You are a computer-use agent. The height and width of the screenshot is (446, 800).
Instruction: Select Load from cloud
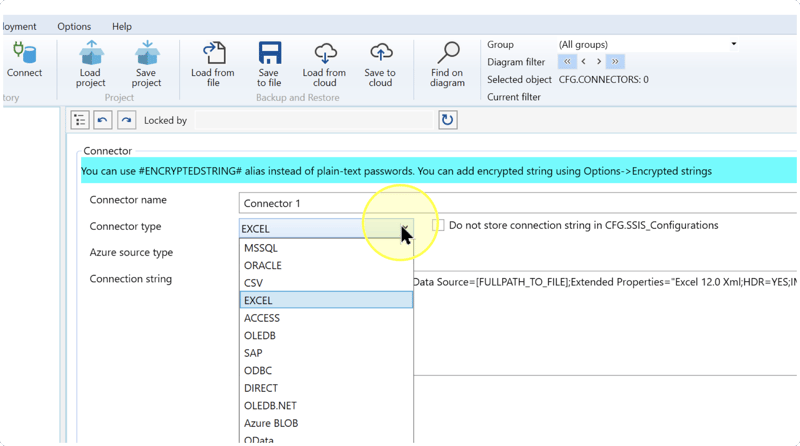(x=324, y=64)
